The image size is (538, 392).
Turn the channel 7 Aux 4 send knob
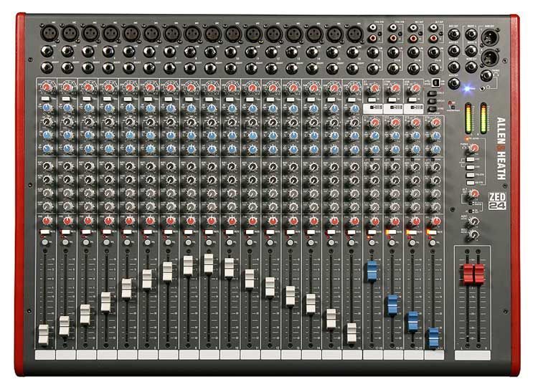170,206
